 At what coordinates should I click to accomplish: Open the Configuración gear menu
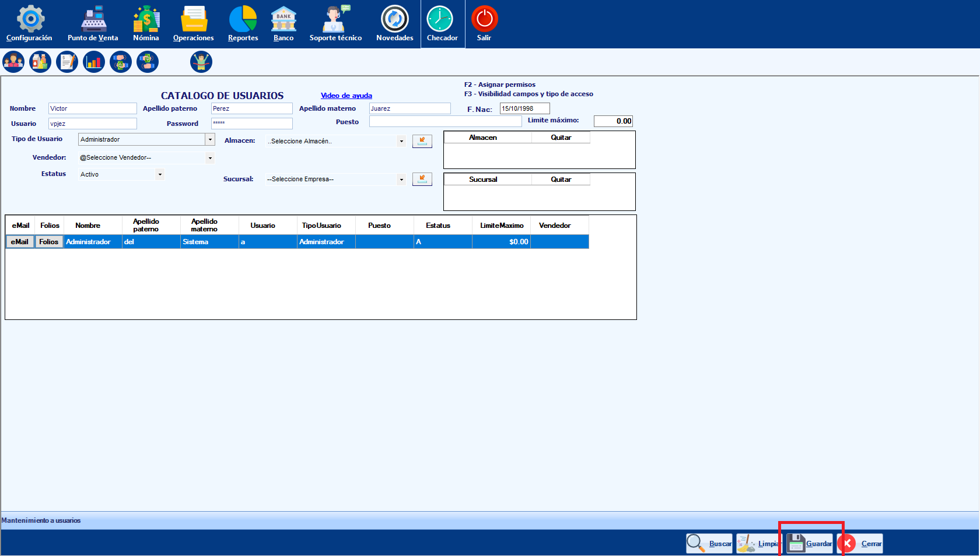pos(29,23)
